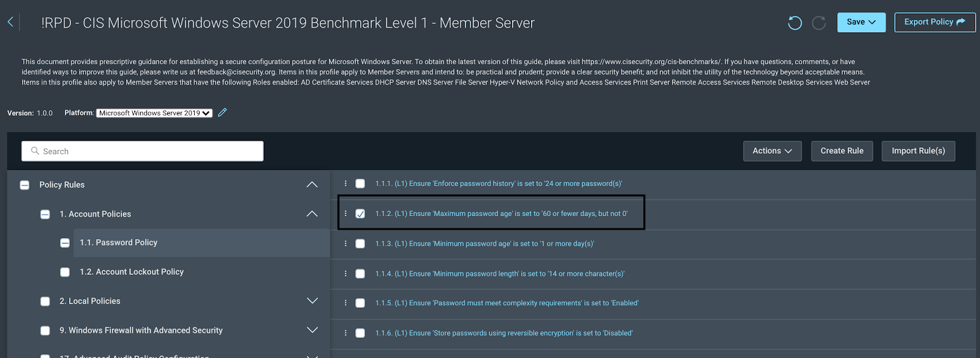Click the redo circular arrow icon
This screenshot has width=980, height=358.
point(819,23)
